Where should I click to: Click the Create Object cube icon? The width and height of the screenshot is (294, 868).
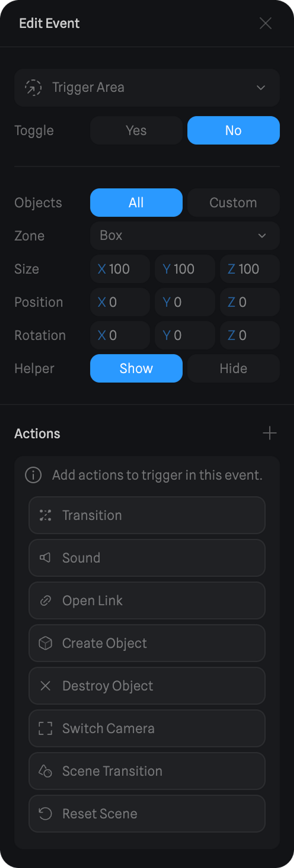coord(45,643)
